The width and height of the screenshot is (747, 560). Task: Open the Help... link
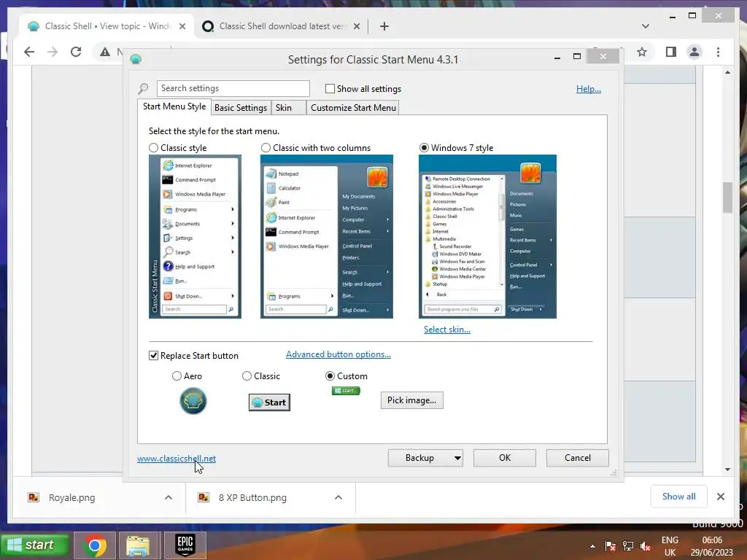pos(589,89)
